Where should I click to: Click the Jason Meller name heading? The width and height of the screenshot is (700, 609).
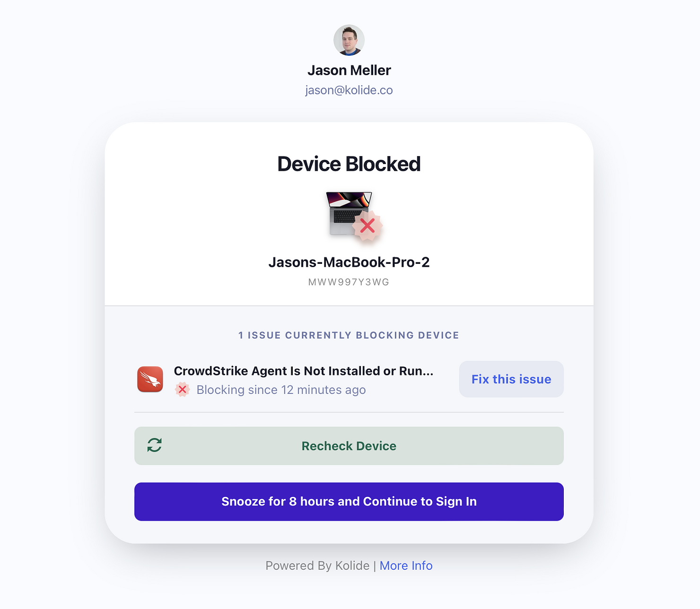(349, 70)
